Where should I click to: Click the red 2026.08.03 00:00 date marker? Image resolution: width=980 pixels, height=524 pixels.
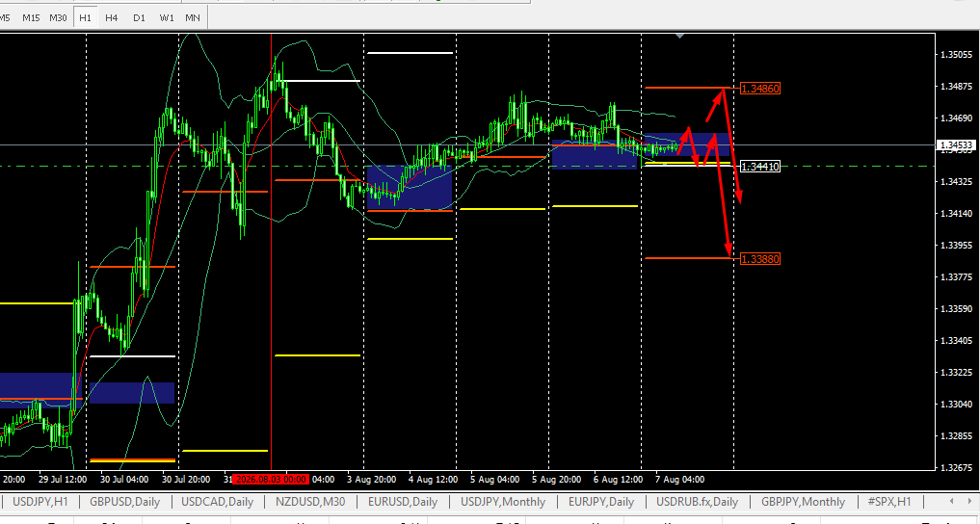click(x=270, y=479)
